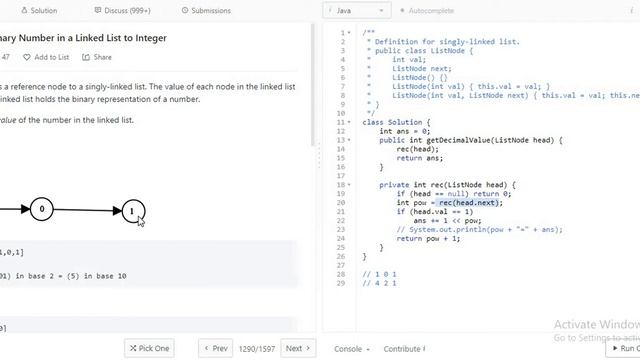
Task: Toggle the Autocomplete option
Action: 427,11
